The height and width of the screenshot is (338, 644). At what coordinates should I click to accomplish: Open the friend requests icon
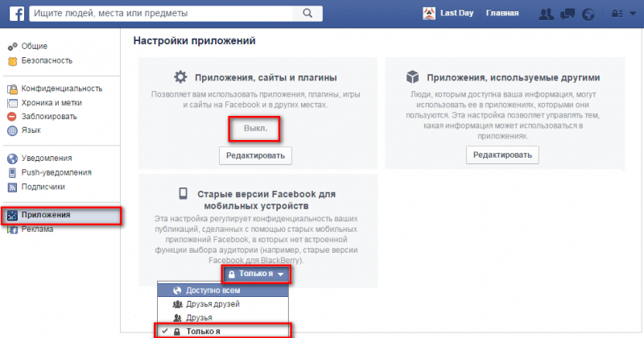pyautogui.click(x=546, y=14)
